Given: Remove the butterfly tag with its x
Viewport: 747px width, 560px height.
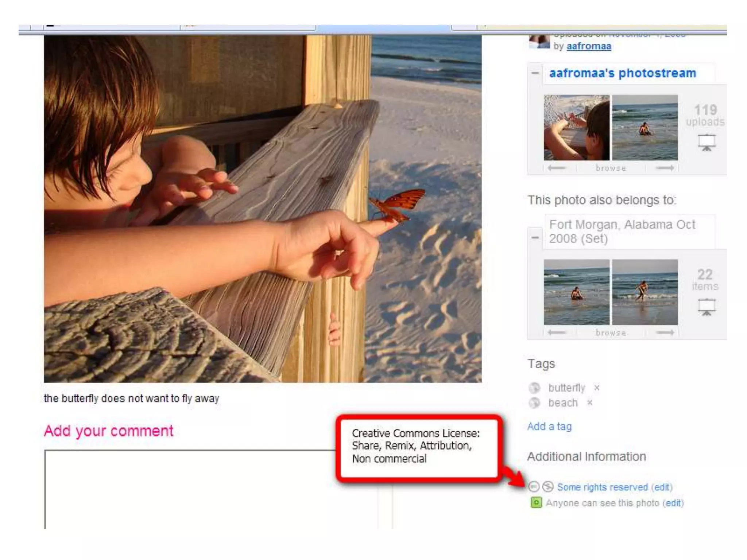Looking at the screenshot, I should 597,388.
